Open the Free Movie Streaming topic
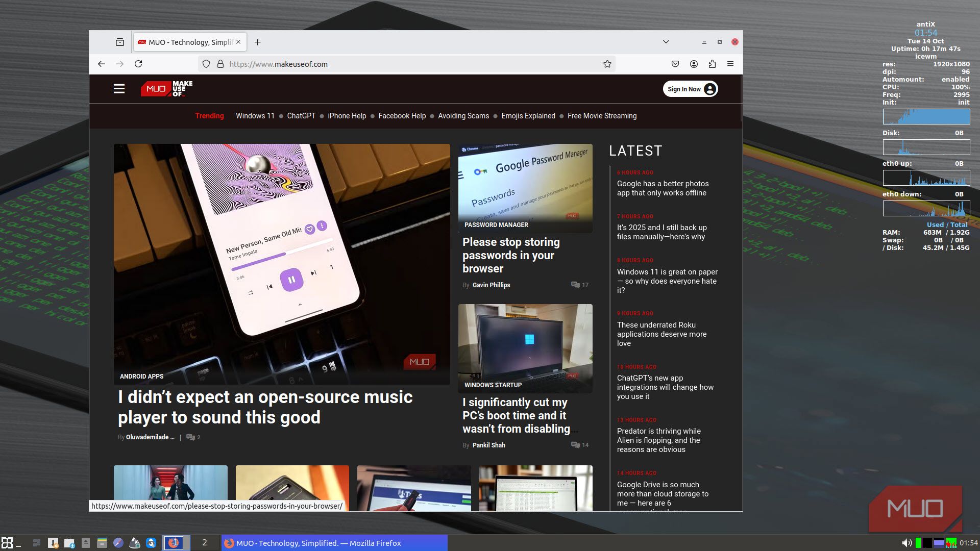The height and width of the screenshot is (551, 980). tap(602, 116)
